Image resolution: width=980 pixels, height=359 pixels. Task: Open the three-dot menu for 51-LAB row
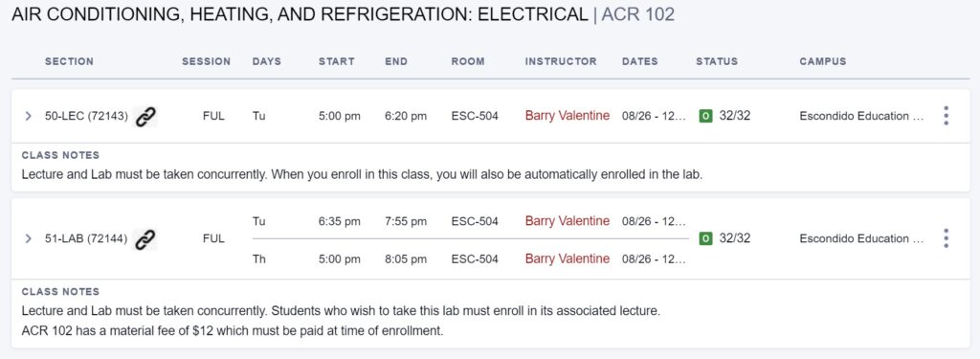[946, 238]
